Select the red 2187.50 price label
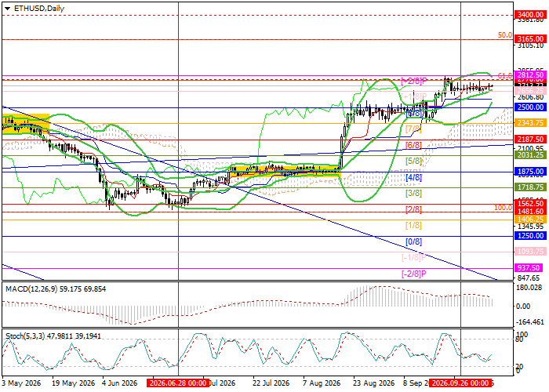Screen dimensions: 549x392 530,140
